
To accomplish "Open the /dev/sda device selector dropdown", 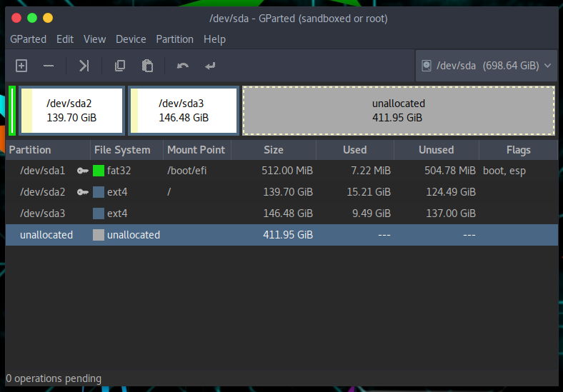I will click(486, 66).
